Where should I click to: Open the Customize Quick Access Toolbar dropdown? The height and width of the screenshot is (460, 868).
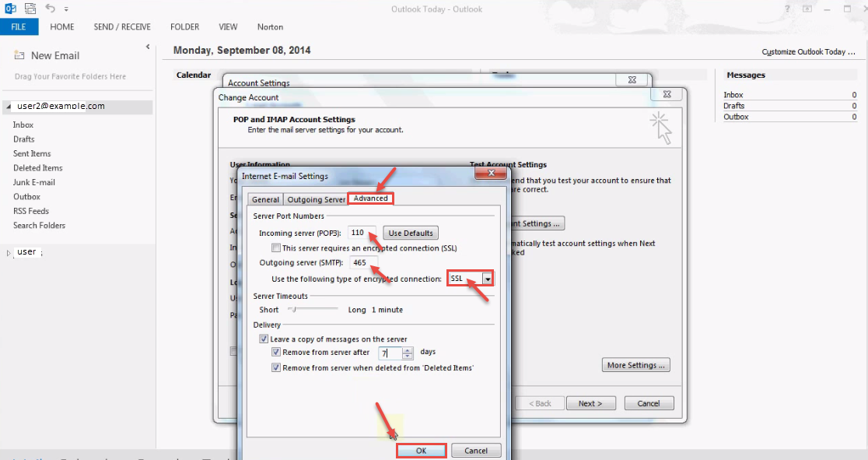pyautogui.click(x=66, y=9)
